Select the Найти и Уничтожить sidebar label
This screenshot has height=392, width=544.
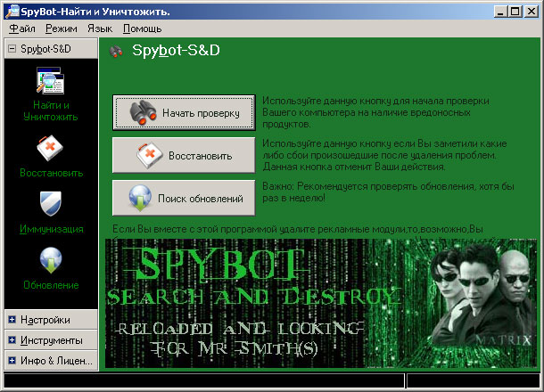[x=51, y=110]
